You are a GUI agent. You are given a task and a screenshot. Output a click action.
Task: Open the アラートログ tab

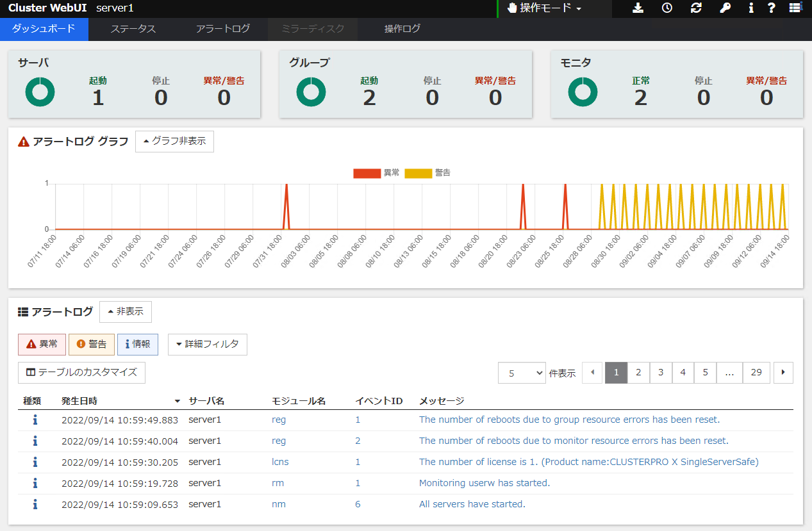click(222, 29)
